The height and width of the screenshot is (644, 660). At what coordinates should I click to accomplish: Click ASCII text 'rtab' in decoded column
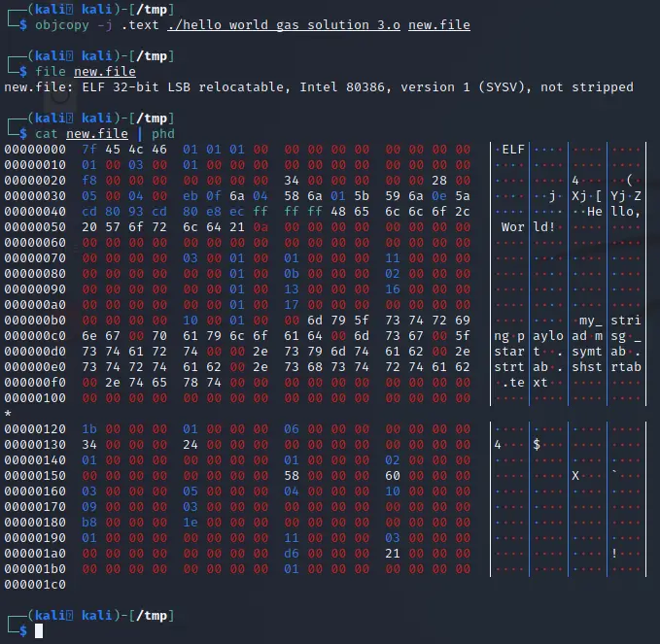625,367
